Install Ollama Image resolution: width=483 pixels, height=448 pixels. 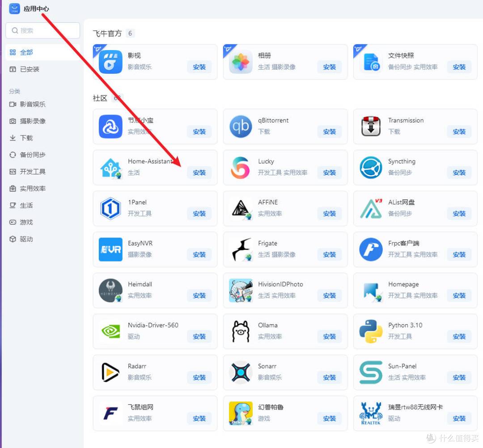point(329,337)
